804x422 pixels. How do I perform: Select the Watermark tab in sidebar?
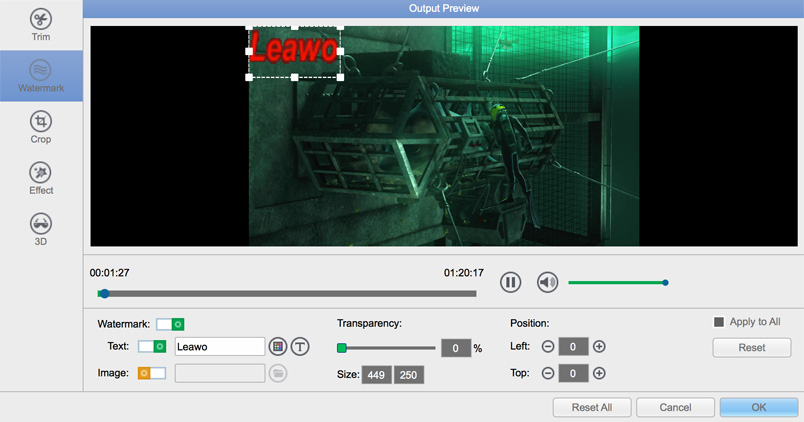(41, 76)
